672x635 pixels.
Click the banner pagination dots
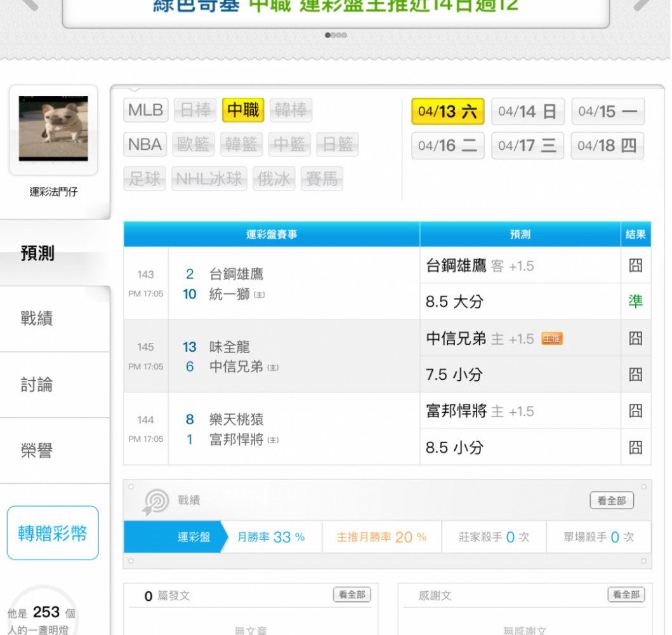click(336, 35)
